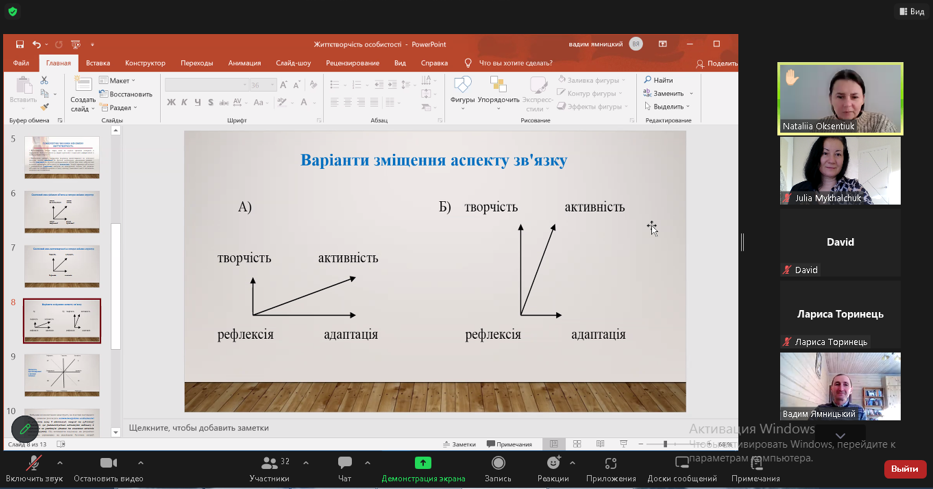Click Восстановить reset slide button
Viewport: 933px width, 489px height.
126,94
